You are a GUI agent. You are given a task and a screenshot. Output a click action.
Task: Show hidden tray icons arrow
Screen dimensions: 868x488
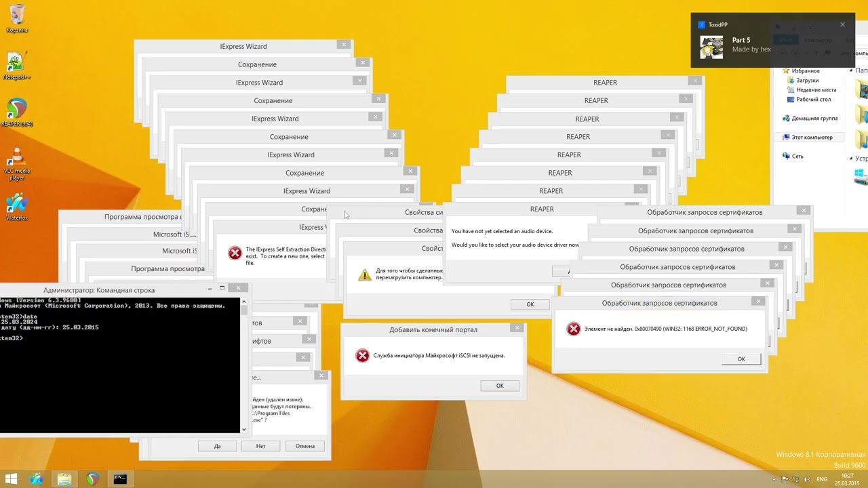774,480
